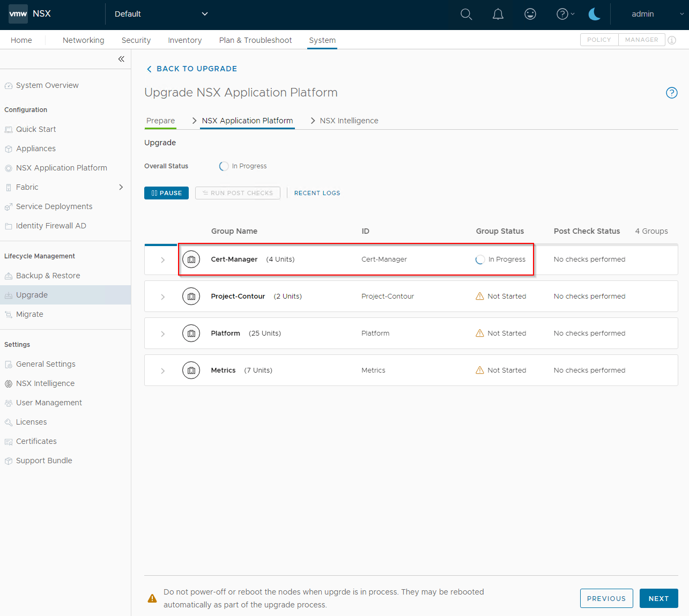The width and height of the screenshot is (689, 616).
Task: Pause the upgrade
Action: point(166,193)
